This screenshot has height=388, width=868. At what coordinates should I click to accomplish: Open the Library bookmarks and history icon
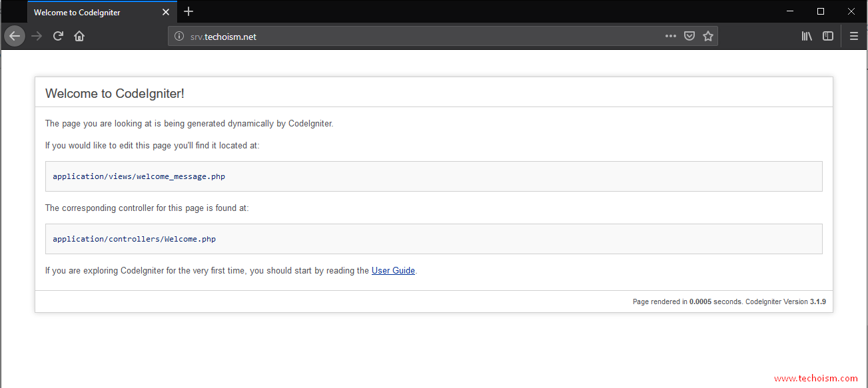(x=807, y=36)
